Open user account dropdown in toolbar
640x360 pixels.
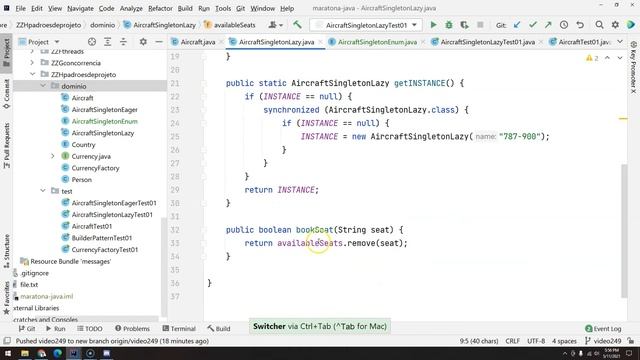[276, 25]
